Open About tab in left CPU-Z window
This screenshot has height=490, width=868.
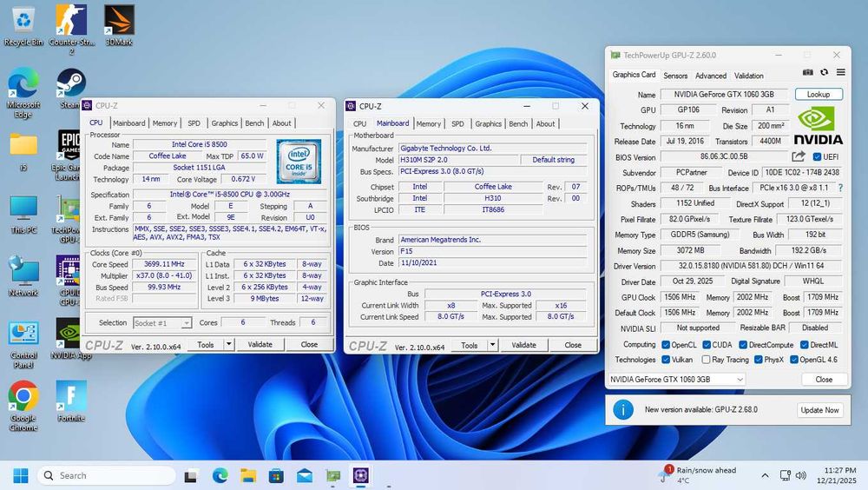(x=282, y=123)
